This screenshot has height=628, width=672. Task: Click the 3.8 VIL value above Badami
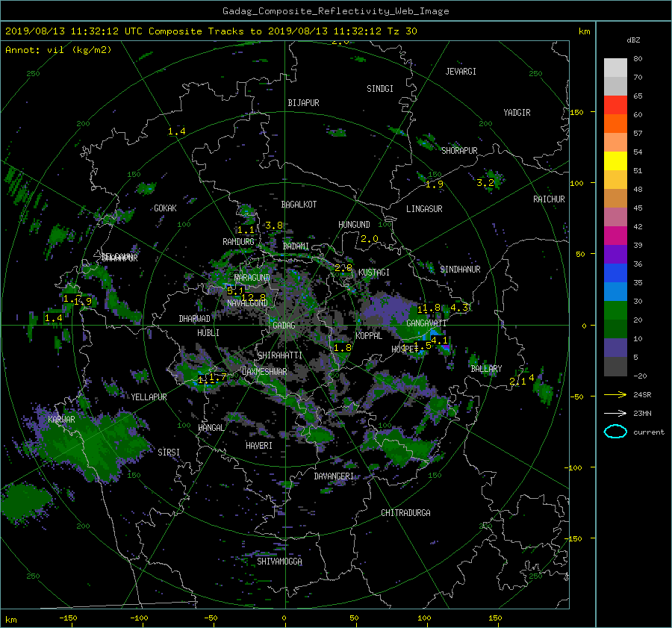274,226
